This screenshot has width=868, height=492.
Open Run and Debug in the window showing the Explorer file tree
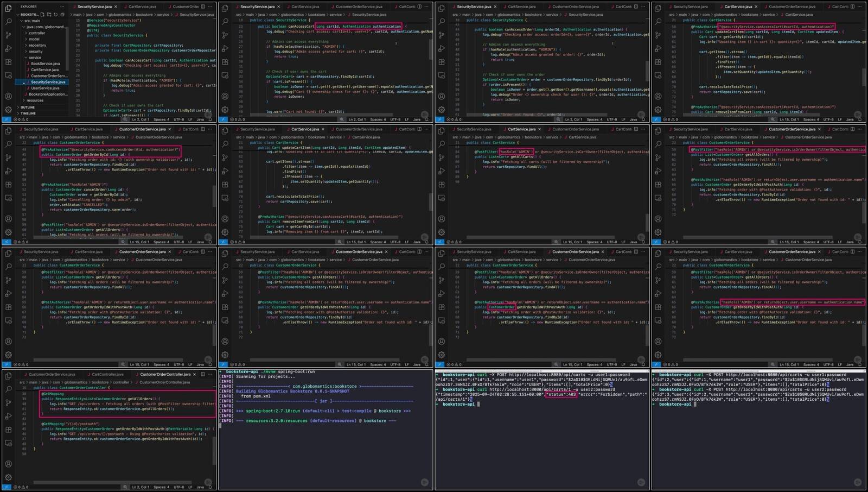point(8,48)
